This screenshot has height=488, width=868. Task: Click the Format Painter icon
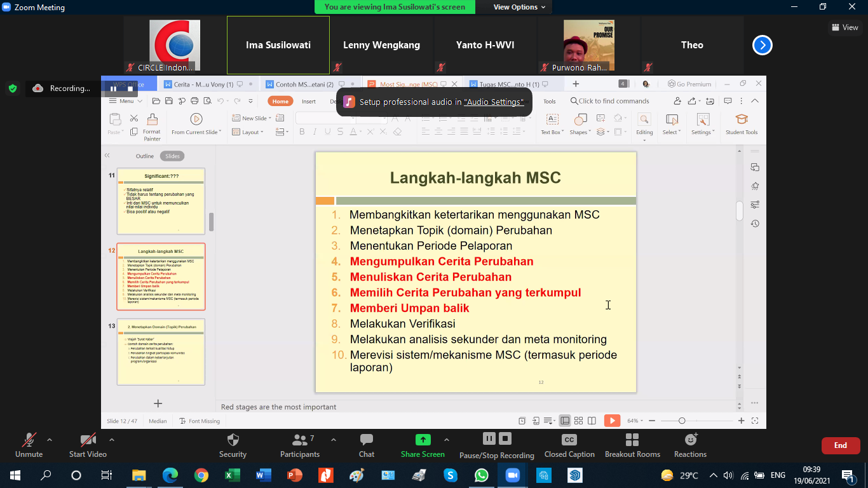(152, 119)
